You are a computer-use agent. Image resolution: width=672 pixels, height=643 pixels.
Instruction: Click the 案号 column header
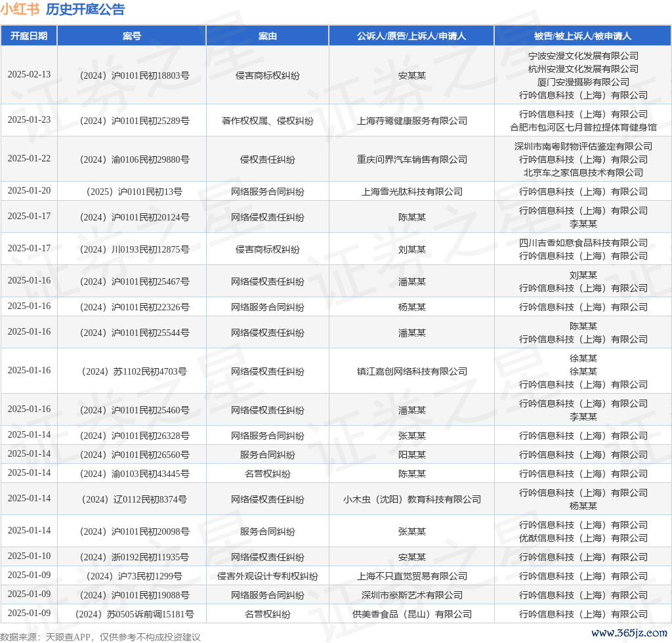pyautogui.click(x=131, y=36)
